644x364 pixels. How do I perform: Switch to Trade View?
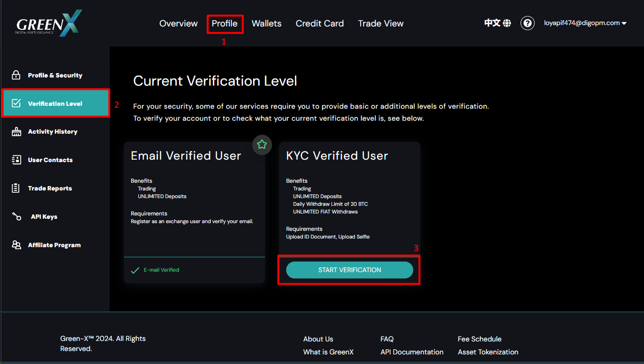pyautogui.click(x=381, y=24)
